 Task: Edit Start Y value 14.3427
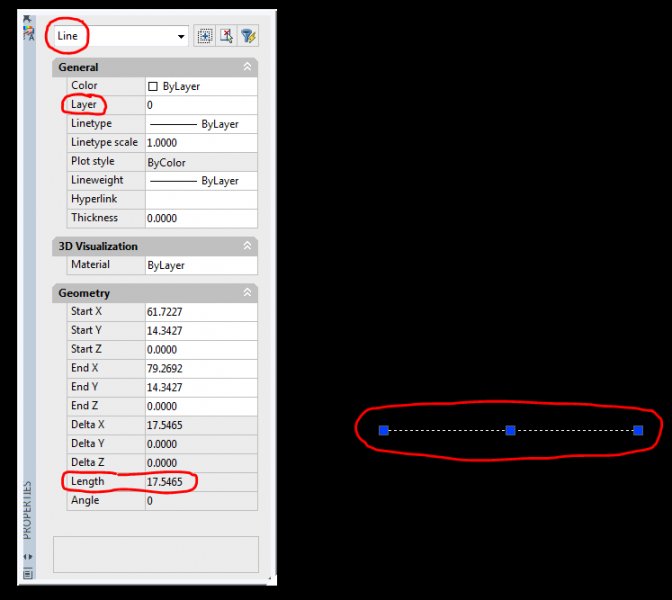(201, 331)
